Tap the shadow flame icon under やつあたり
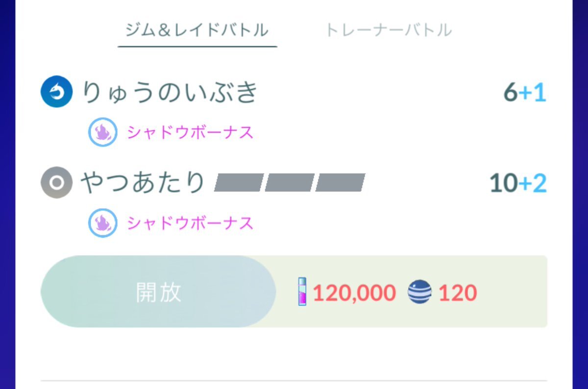Viewport: 588px width, 389px height. (x=103, y=223)
